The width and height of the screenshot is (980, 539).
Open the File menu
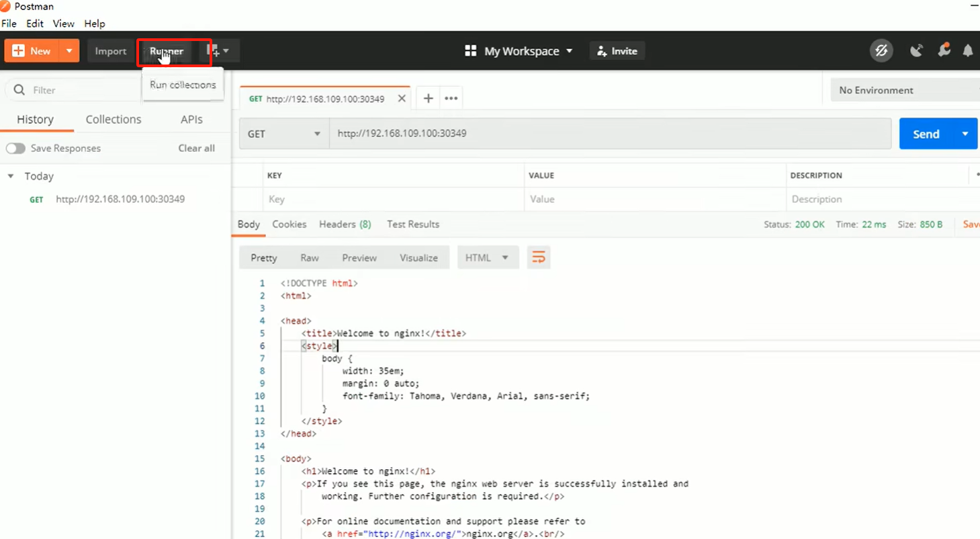pos(9,24)
